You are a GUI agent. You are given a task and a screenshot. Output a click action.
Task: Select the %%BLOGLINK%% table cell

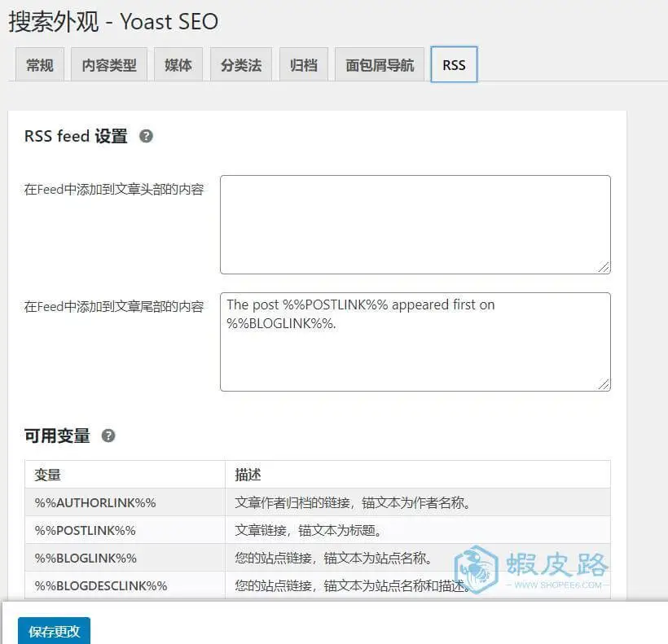click(125, 558)
